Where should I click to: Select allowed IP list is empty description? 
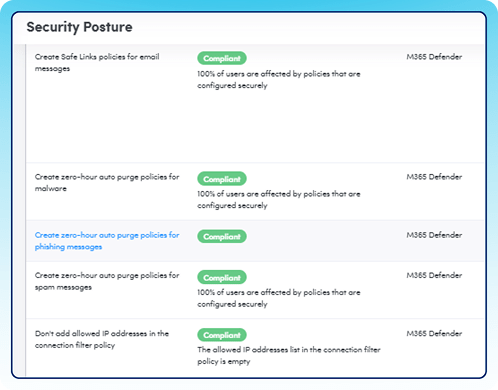(x=289, y=356)
